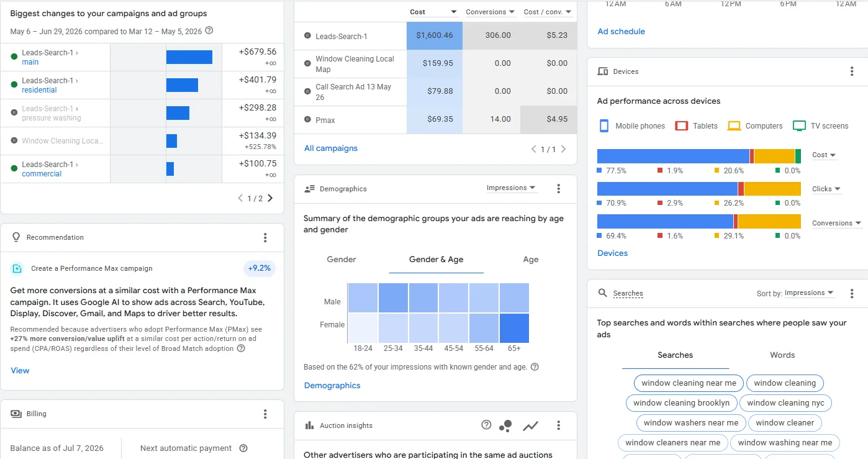Switch Auction insights to scatter chart view
This screenshot has width=868, height=459.
coord(506,425)
